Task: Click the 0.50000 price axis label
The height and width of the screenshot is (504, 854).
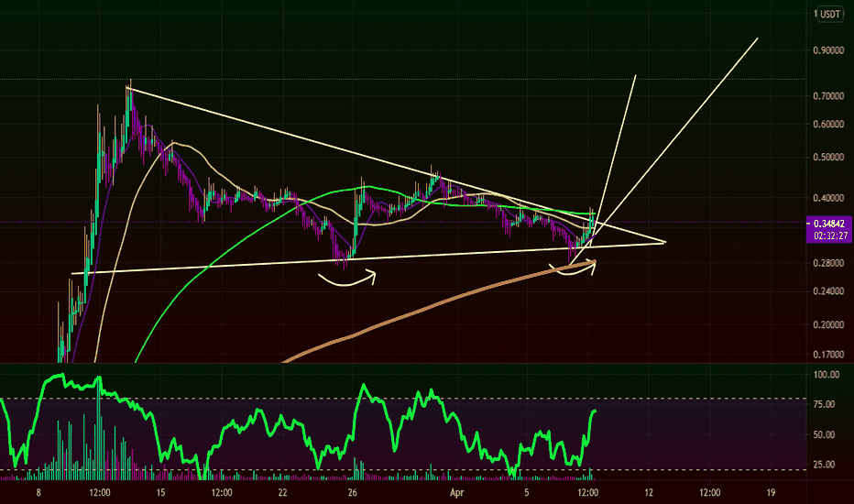Action: [x=828, y=158]
